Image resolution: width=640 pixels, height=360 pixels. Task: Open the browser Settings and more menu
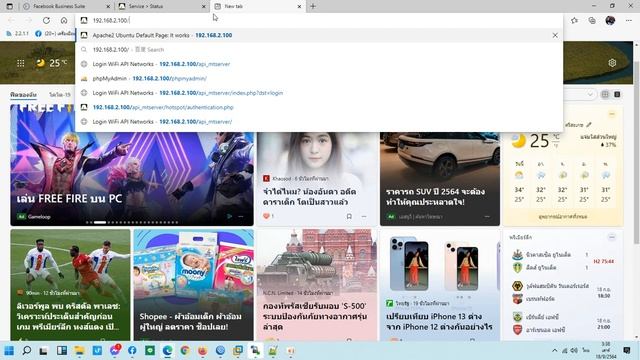tap(629, 20)
